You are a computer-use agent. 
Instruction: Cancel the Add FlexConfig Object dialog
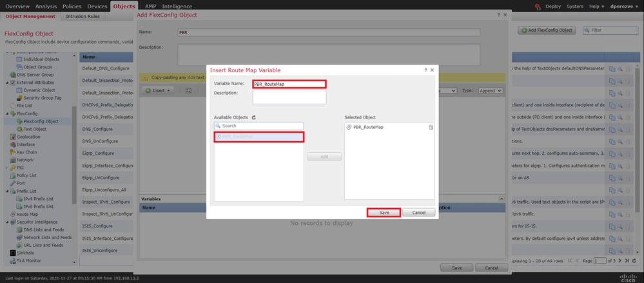(x=492, y=268)
